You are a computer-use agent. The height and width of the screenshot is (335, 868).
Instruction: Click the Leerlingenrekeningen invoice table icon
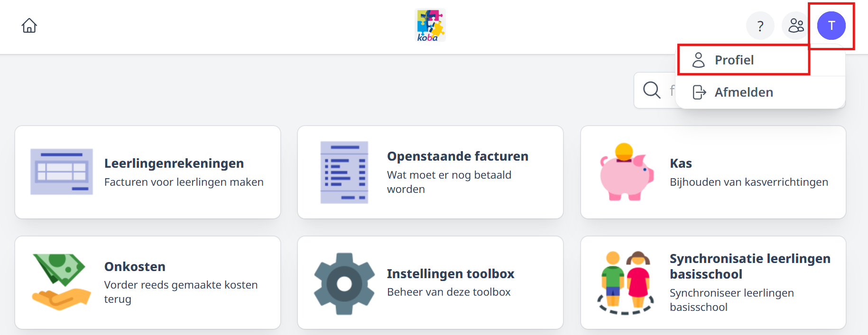62,172
